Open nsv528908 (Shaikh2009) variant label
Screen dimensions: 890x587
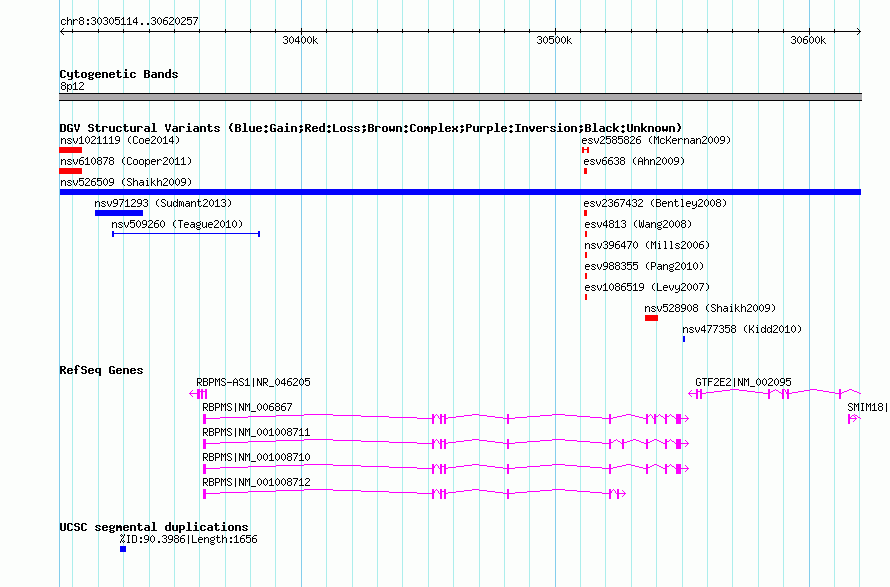coord(710,308)
